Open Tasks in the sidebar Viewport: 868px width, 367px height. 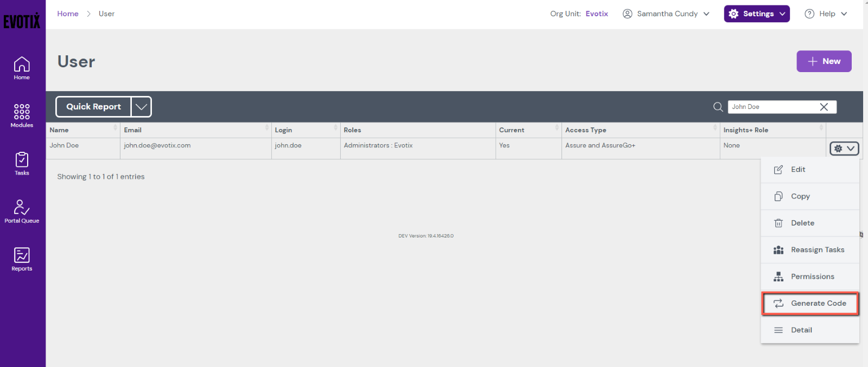[22, 164]
